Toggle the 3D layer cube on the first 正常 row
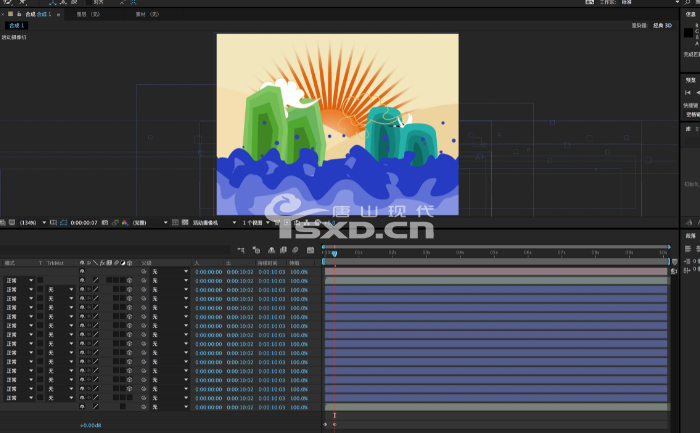Viewport: 700px width, 433px height. [x=129, y=280]
